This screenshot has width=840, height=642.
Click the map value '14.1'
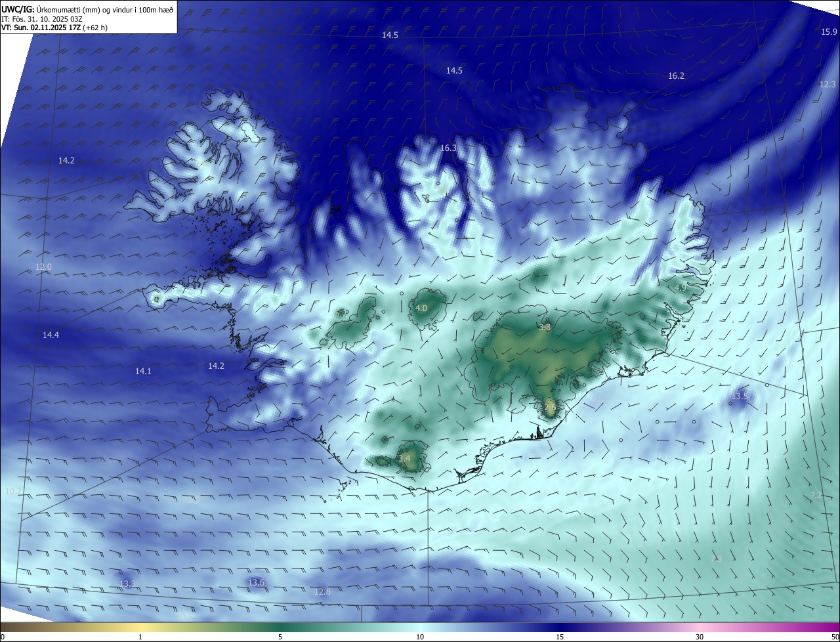pos(143,371)
